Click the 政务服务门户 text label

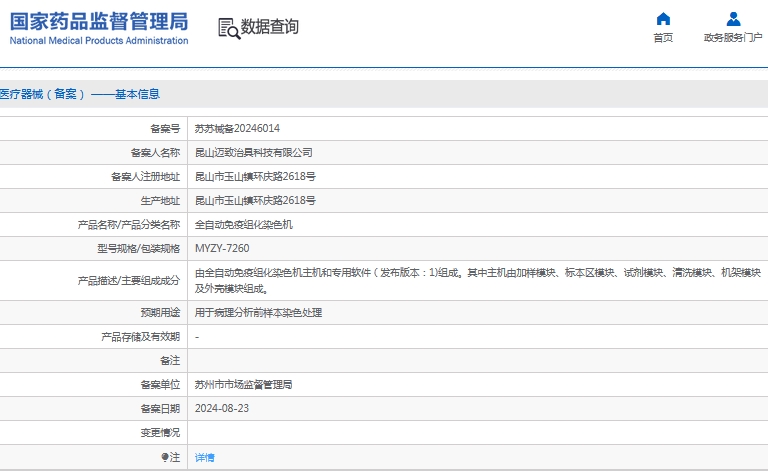tap(733, 38)
